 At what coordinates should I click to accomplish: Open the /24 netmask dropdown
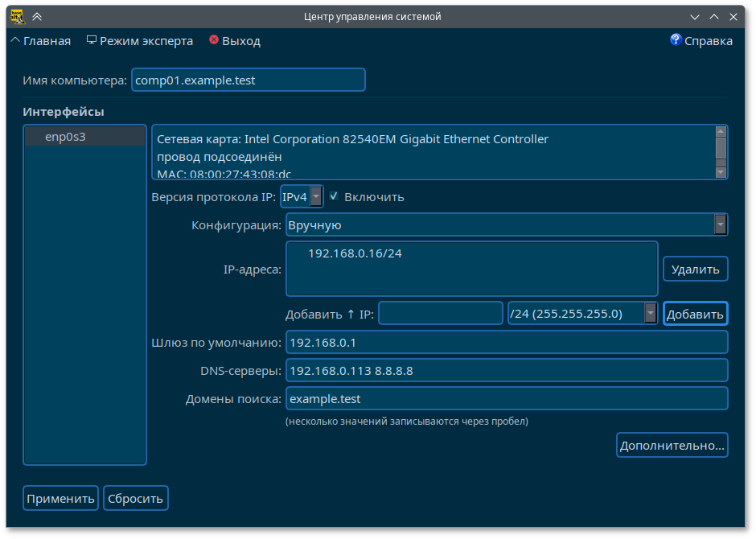point(650,313)
